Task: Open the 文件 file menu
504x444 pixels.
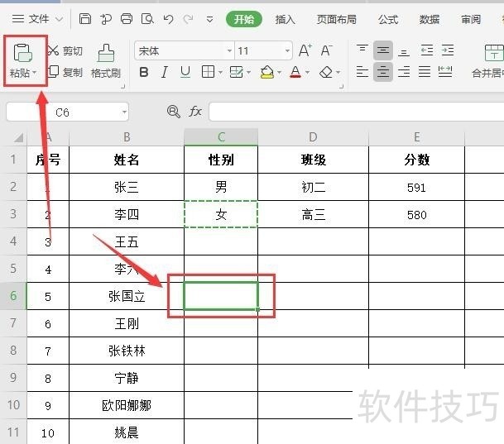Action: coord(37,19)
